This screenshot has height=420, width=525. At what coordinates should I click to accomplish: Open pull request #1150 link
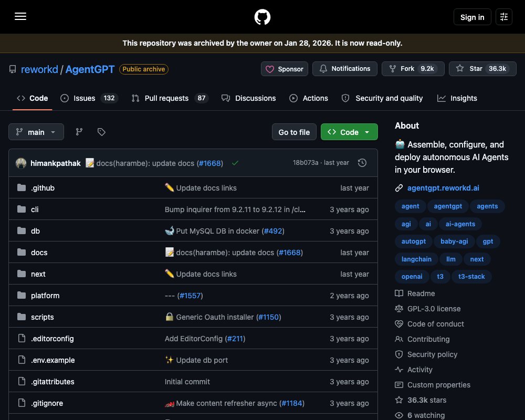click(268, 317)
